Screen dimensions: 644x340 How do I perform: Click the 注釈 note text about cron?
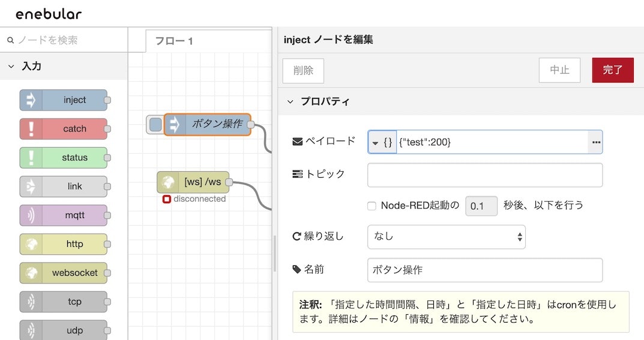(x=460, y=312)
